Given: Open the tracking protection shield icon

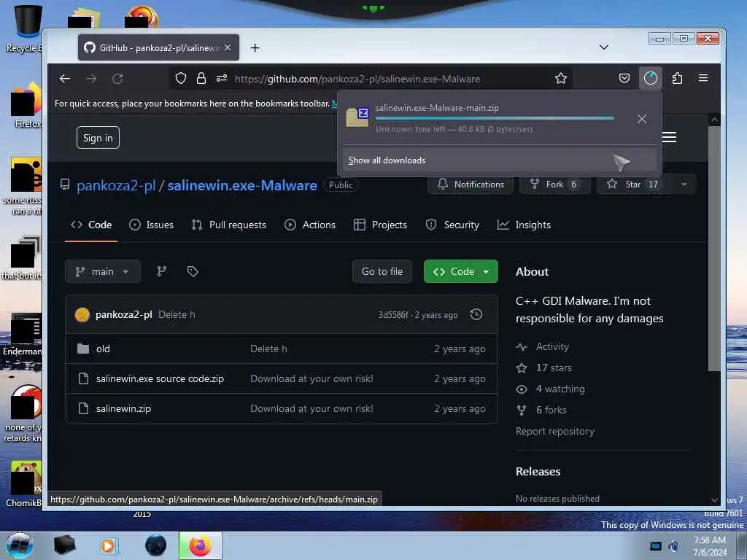Looking at the screenshot, I should tap(181, 79).
